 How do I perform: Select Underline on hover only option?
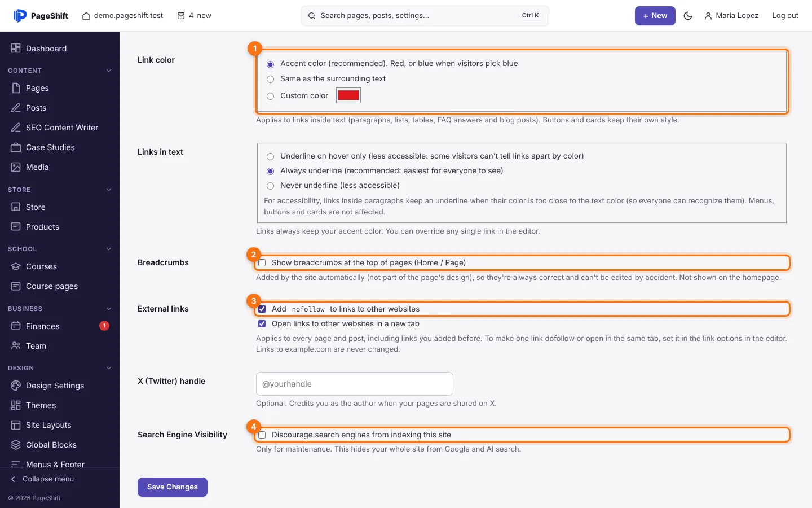coord(271,157)
